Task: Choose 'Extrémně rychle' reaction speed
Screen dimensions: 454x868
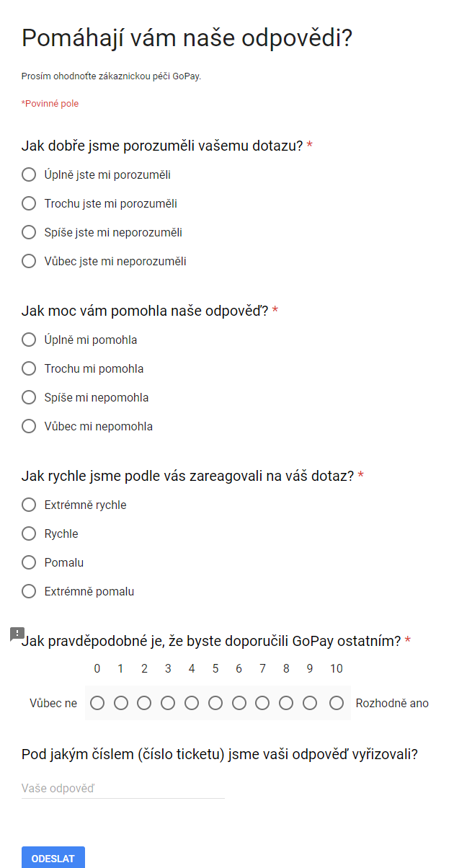Action: [x=29, y=505]
